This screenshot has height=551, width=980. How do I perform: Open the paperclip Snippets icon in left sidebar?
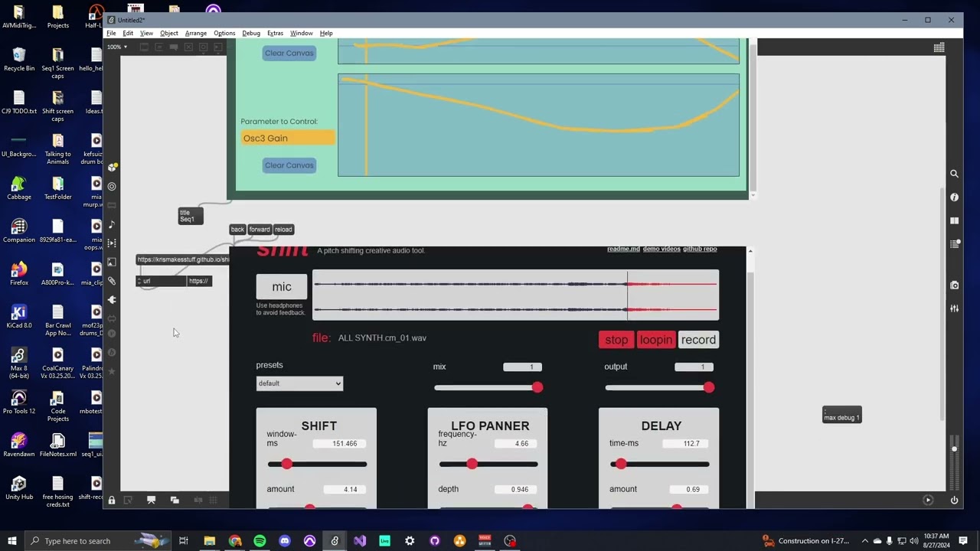click(112, 281)
